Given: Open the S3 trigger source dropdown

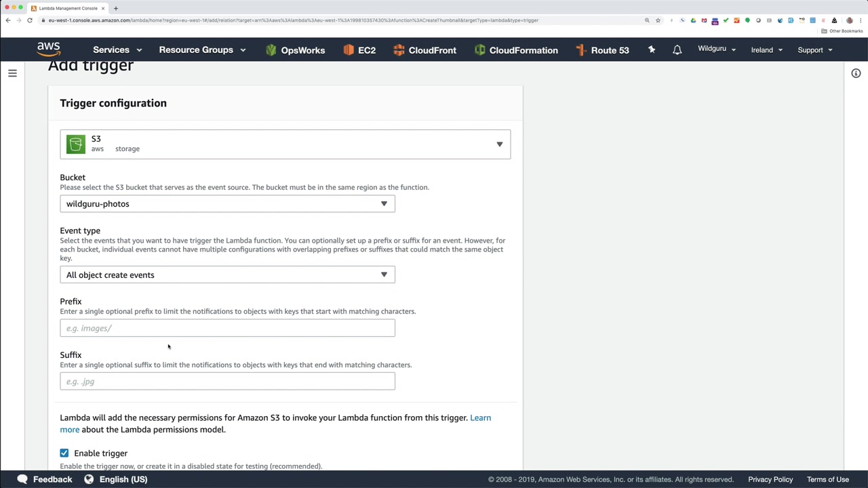Looking at the screenshot, I should click(285, 144).
